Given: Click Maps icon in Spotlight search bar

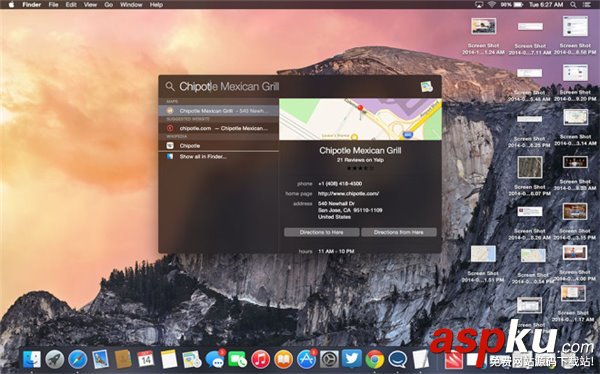Looking at the screenshot, I should tap(427, 87).
